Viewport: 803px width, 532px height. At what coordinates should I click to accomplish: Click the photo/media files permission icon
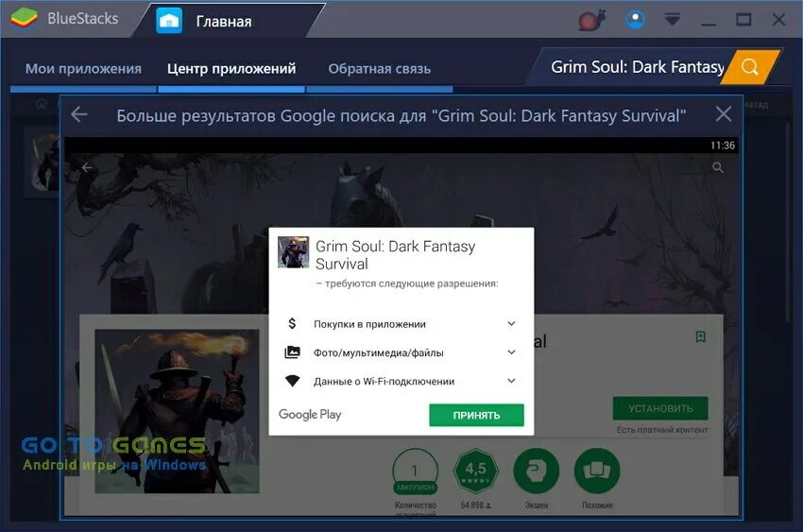293,352
